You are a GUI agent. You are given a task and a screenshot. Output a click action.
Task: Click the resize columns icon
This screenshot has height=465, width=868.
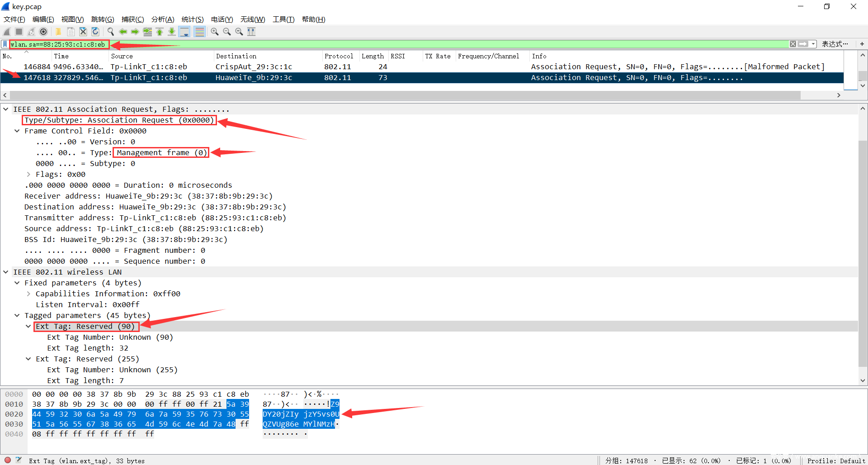tap(251, 32)
